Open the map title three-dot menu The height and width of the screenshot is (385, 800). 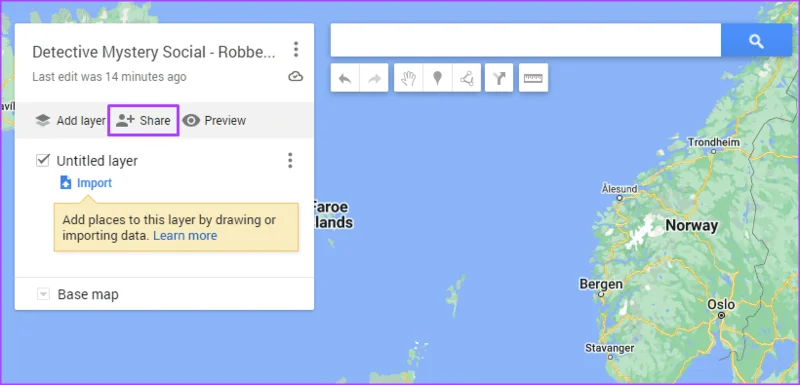coord(296,49)
